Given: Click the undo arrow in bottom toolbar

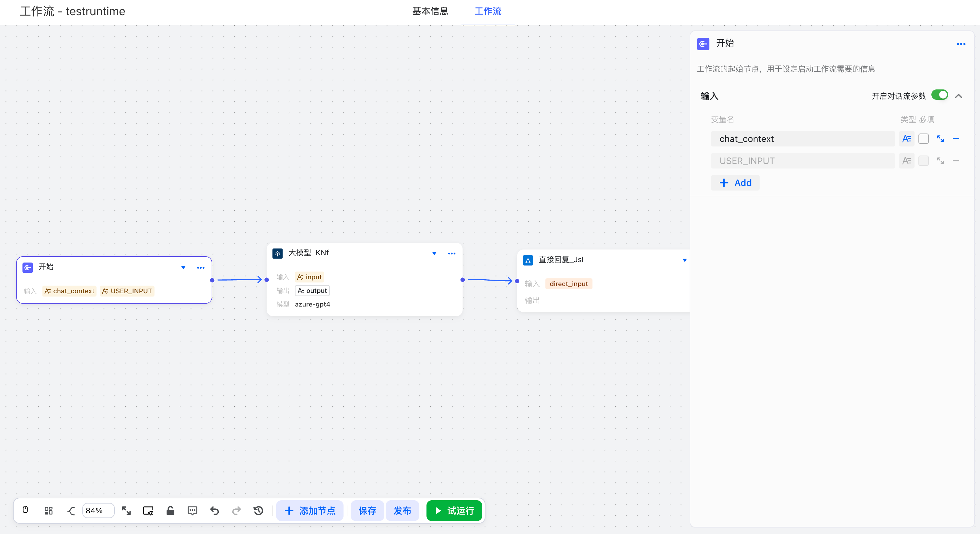Looking at the screenshot, I should [x=214, y=510].
